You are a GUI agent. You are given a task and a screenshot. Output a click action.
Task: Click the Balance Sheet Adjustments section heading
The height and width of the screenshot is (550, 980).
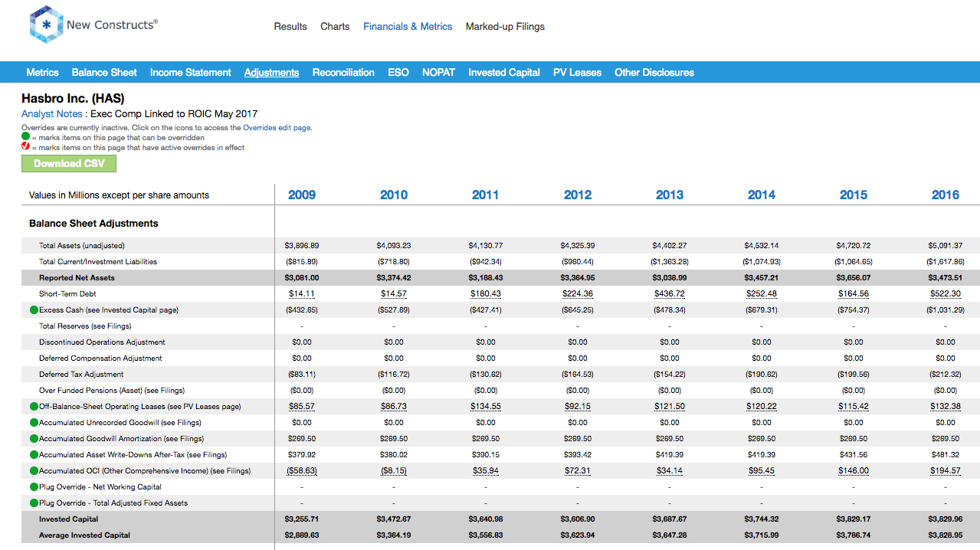[93, 224]
